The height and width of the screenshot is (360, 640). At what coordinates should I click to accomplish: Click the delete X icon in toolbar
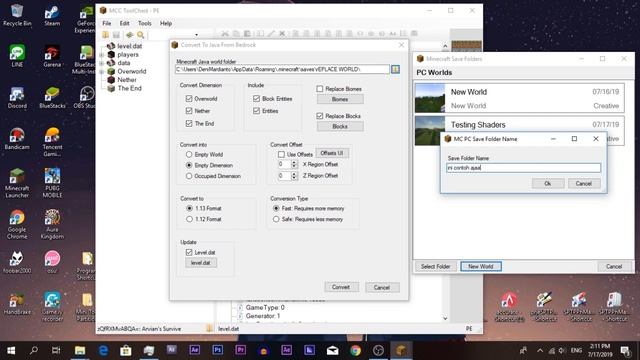[x=282, y=33]
